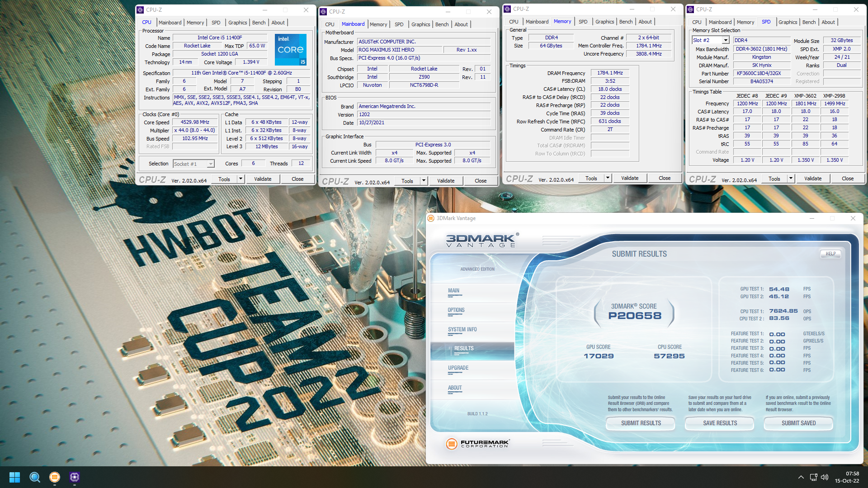Open HELP in 3DMark Vantage
This screenshot has width=868, height=488.
coord(830,254)
